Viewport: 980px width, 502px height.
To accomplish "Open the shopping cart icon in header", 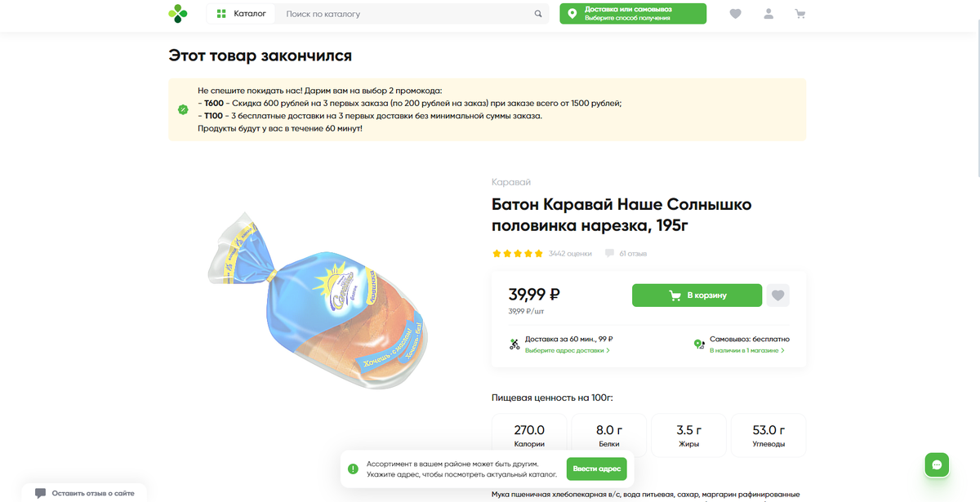I will 800,13.
